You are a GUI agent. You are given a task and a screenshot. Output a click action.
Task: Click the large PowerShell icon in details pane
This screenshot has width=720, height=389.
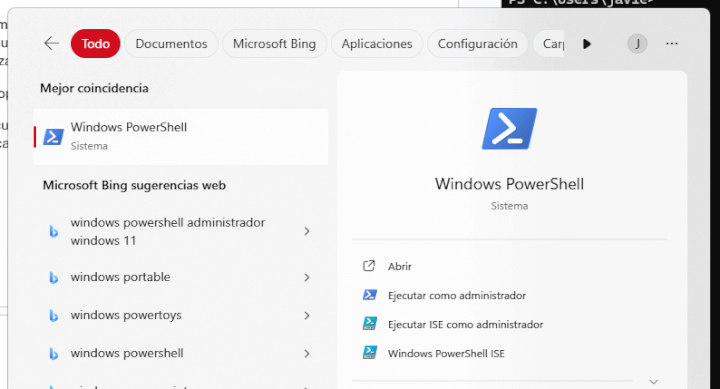click(x=509, y=129)
